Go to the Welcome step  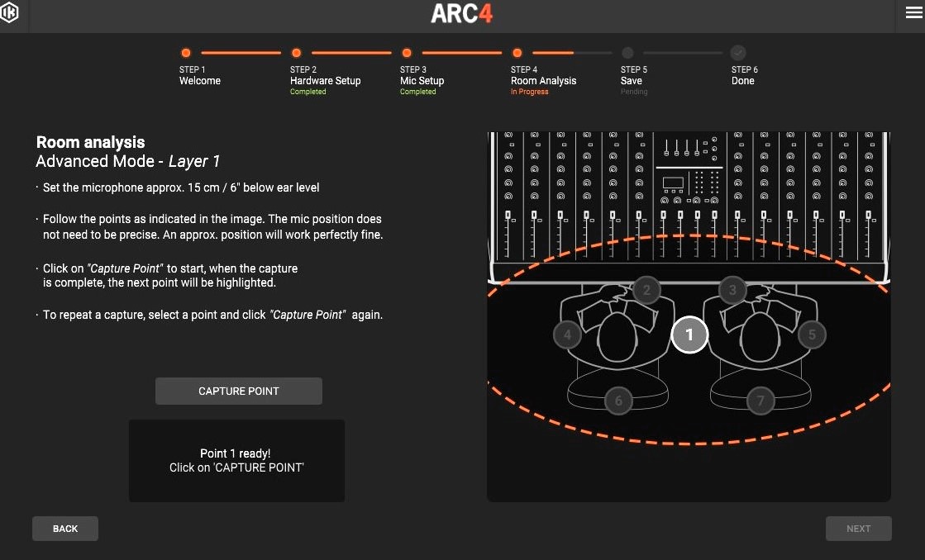tap(200, 81)
